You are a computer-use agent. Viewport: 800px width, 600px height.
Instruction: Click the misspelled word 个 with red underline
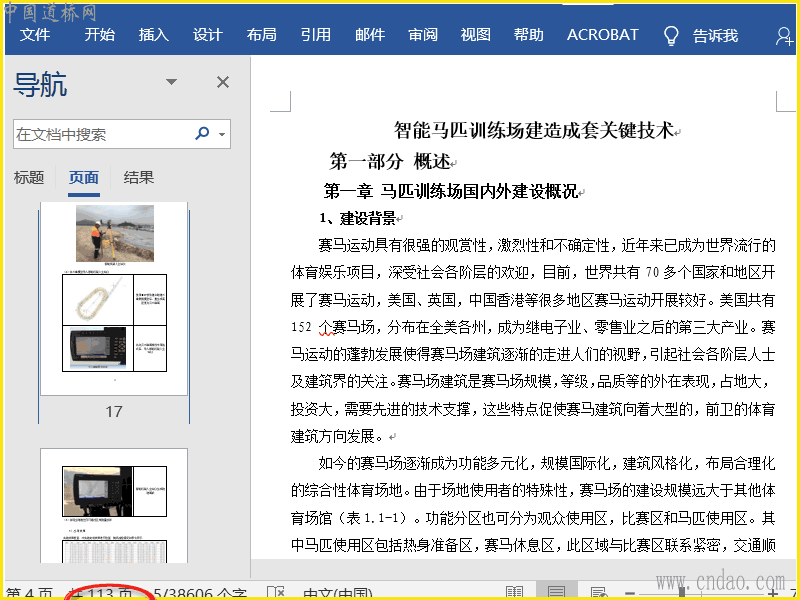click(326, 327)
